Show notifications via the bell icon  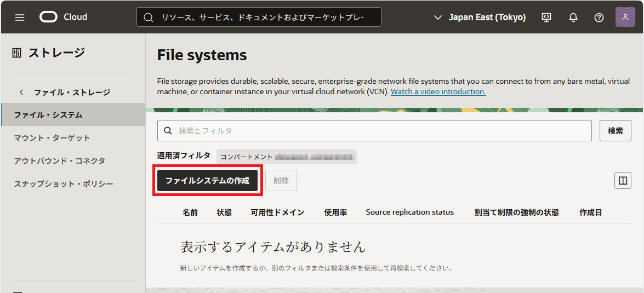(x=573, y=17)
